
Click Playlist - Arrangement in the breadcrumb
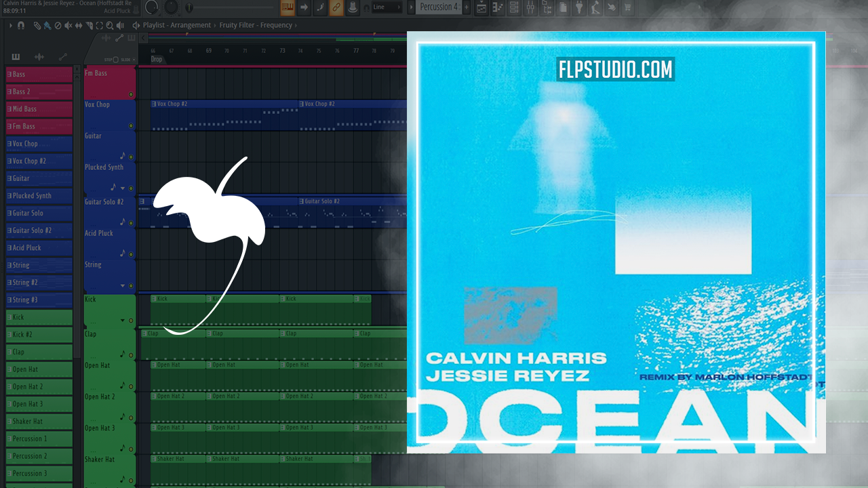[178, 26]
